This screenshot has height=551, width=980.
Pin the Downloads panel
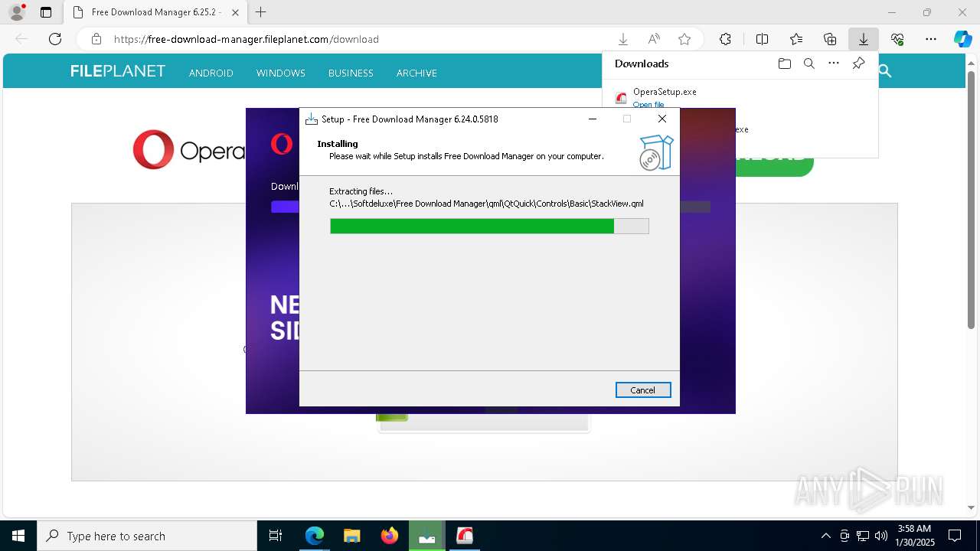(x=859, y=64)
